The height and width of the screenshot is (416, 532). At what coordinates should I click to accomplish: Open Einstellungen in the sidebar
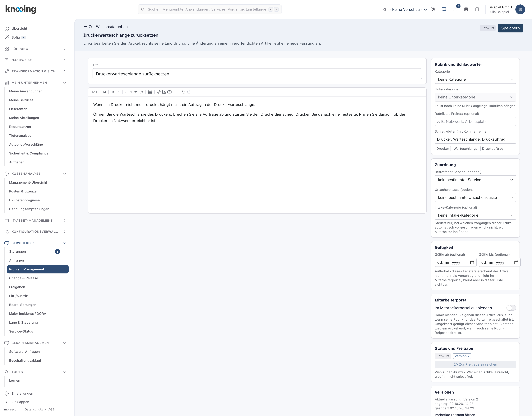(22, 393)
